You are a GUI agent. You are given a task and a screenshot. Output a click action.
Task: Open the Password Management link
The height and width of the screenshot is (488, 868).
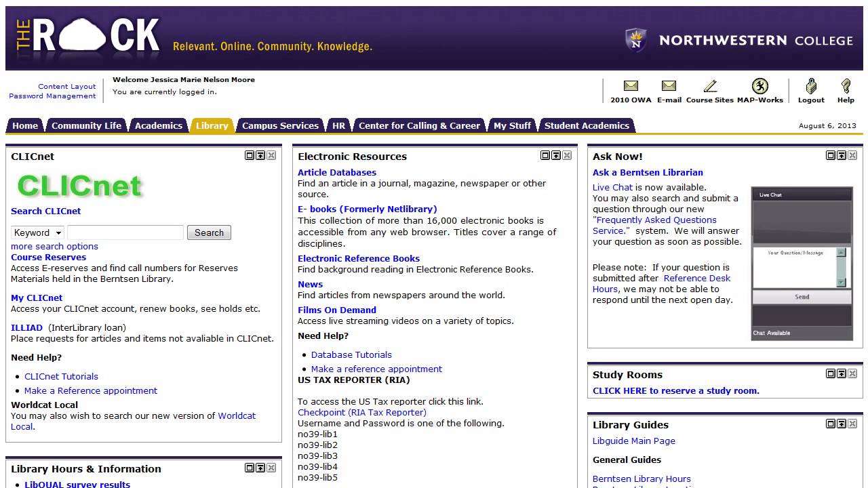52,96
